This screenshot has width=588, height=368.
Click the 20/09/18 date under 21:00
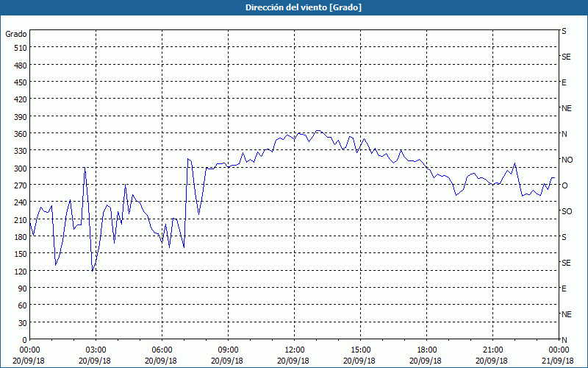(x=492, y=361)
